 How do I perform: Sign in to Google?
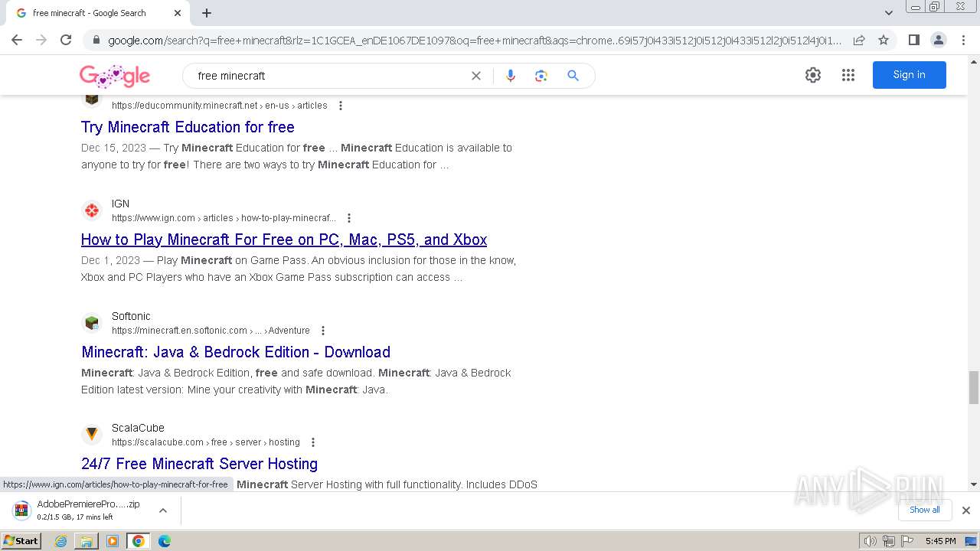[x=909, y=75]
